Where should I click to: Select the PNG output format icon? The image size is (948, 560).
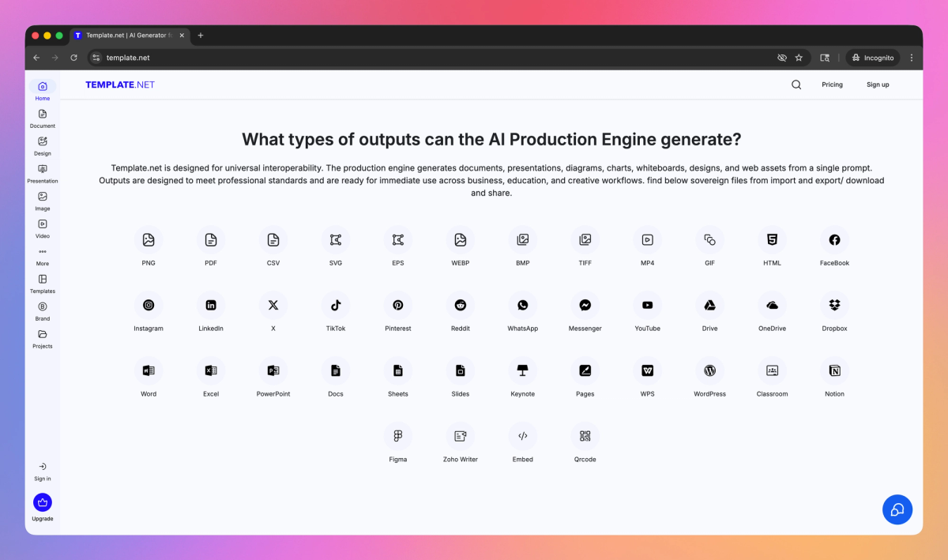pos(149,239)
